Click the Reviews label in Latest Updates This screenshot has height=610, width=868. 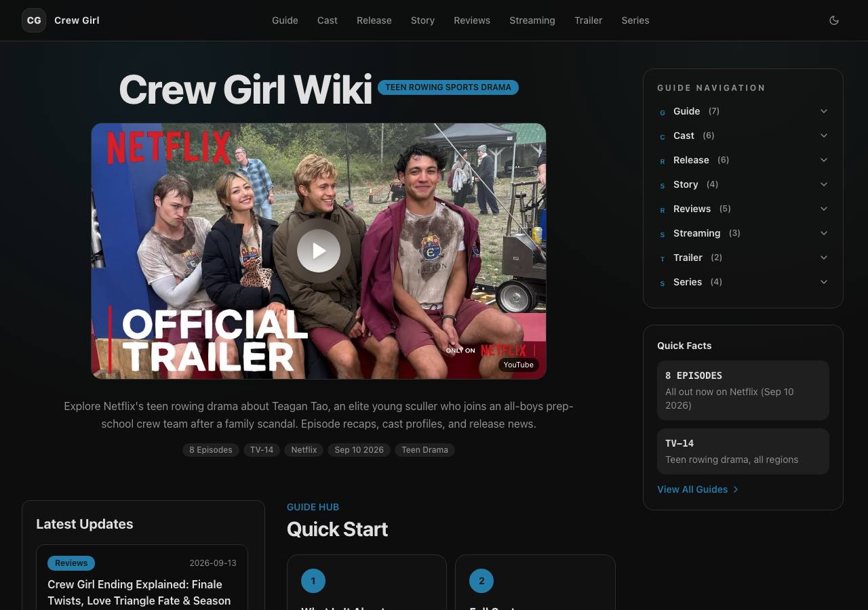(71, 563)
